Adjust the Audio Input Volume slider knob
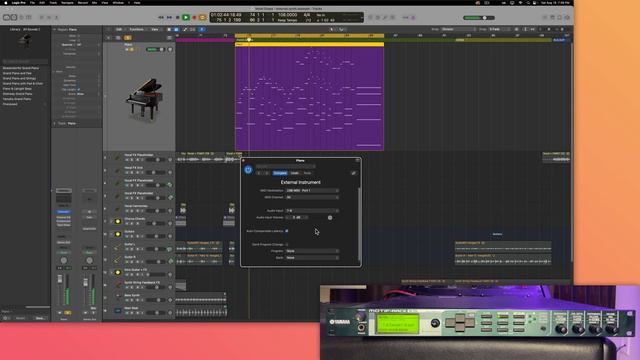The image size is (640, 360). 330,218
